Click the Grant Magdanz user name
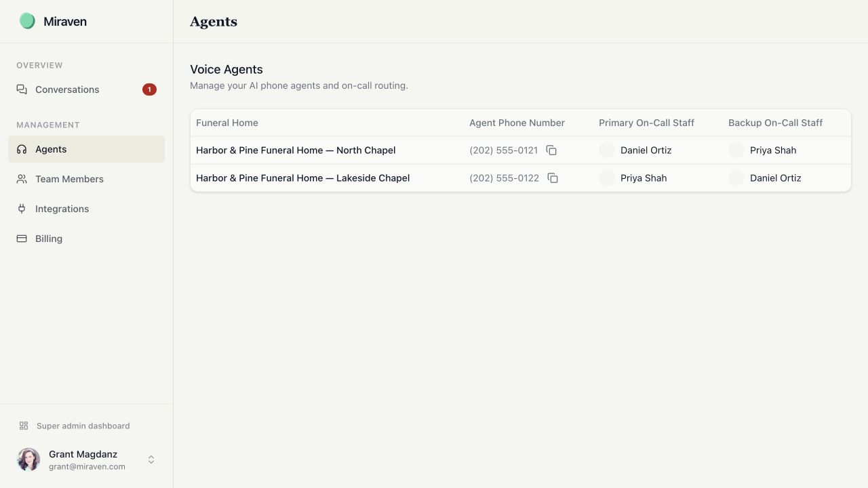868x488 pixels. pyautogui.click(x=83, y=454)
